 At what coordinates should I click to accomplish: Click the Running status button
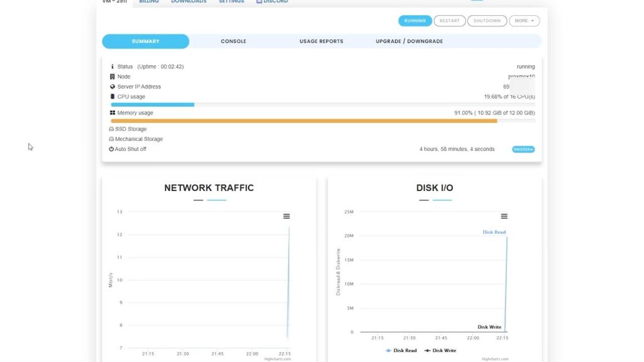click(x=415, y=21)
